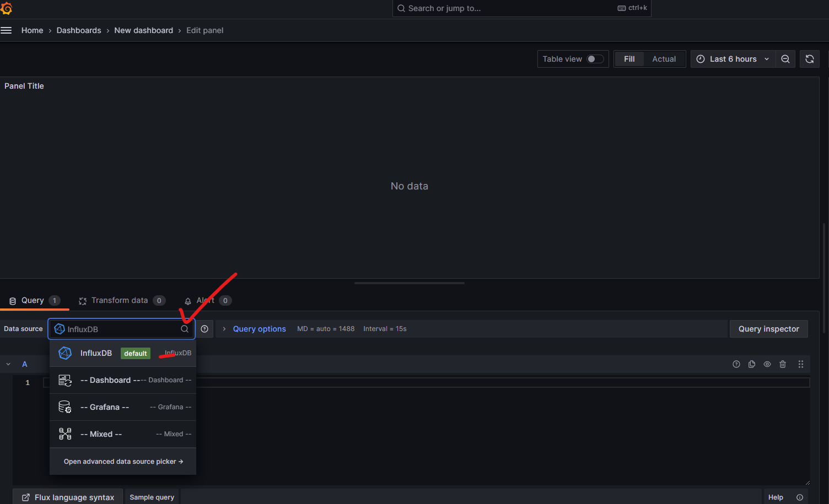Switch to the Transform data tab
The image size is (829, 504).
tap(122, 301)
